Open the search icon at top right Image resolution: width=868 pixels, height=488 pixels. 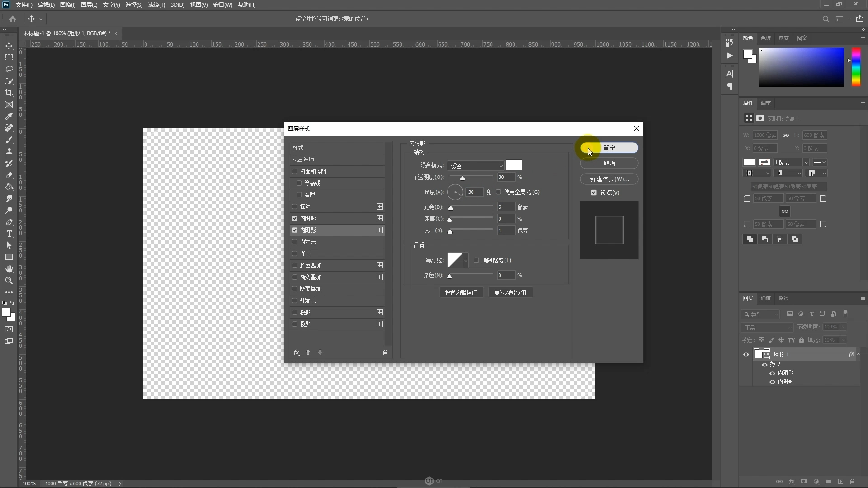pyautogui.click(x=826, y=19)
